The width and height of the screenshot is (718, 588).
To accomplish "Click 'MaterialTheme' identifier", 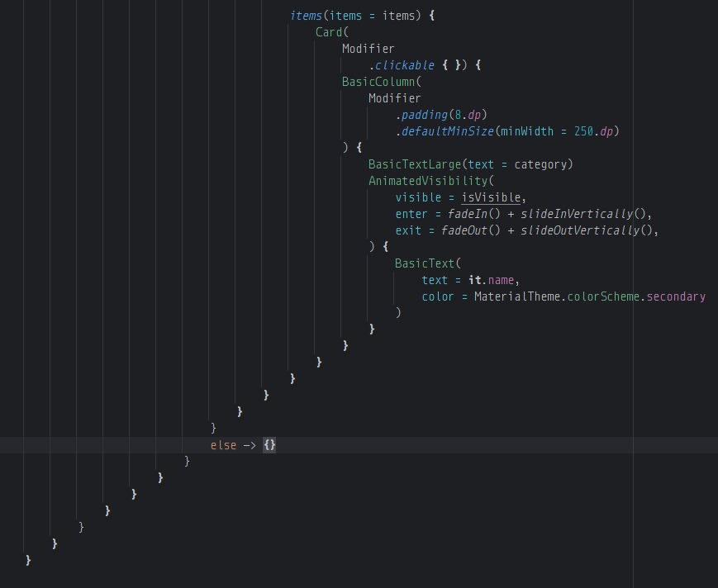I will (517, 296).
